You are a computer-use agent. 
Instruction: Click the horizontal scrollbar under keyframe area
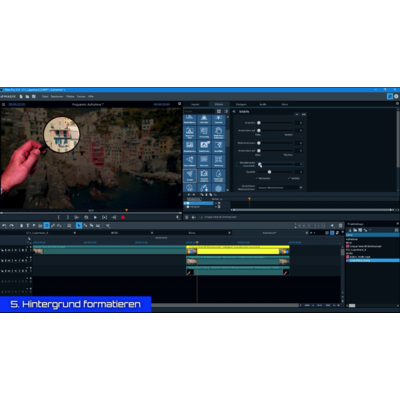point(312,210)
